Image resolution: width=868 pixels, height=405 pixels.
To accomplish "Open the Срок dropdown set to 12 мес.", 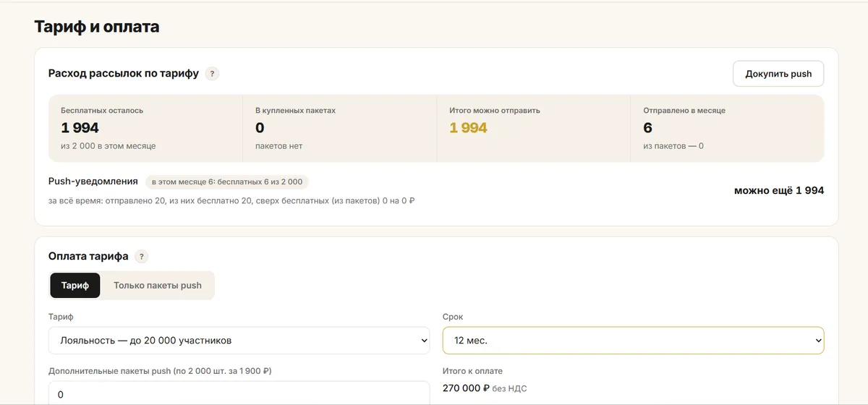I will coord(633,340).
